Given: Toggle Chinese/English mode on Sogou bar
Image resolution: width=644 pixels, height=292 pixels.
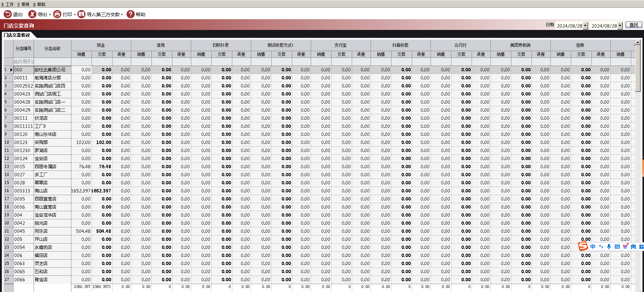Looking at the screenshot, I should coord(593,247).
